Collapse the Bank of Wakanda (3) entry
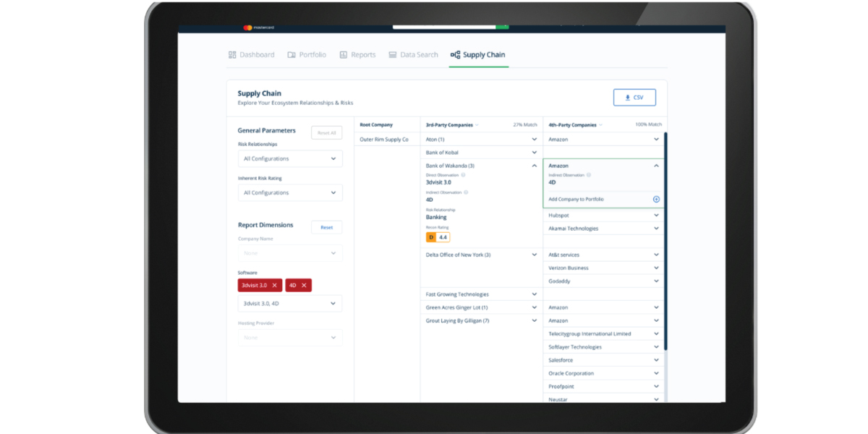868x434 pixels. (x=534, y=165)
